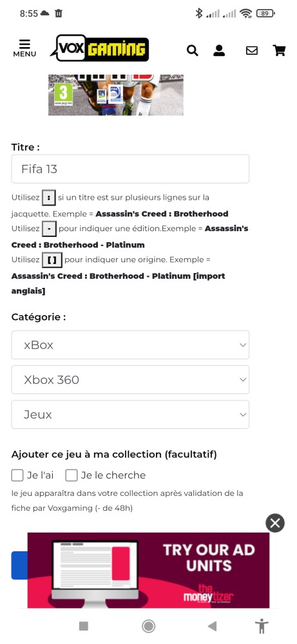Tap the accessibility figure icon
The width and height of the screenshot is (297, 644).
click(x=262, y=627)
